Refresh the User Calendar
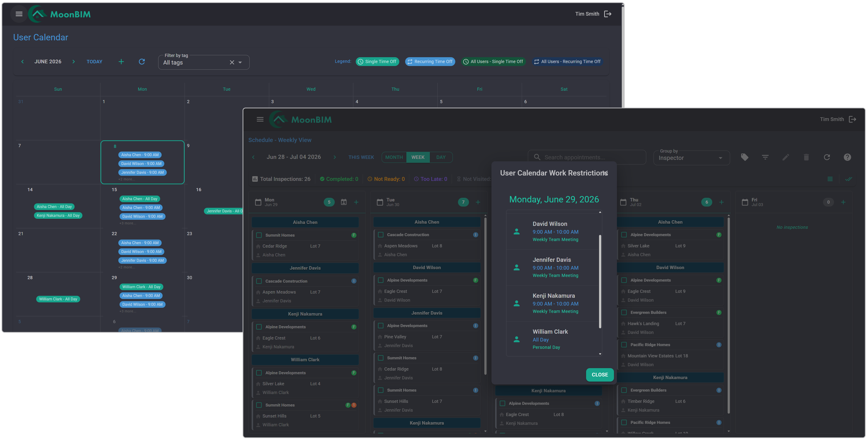 [142, 62]
